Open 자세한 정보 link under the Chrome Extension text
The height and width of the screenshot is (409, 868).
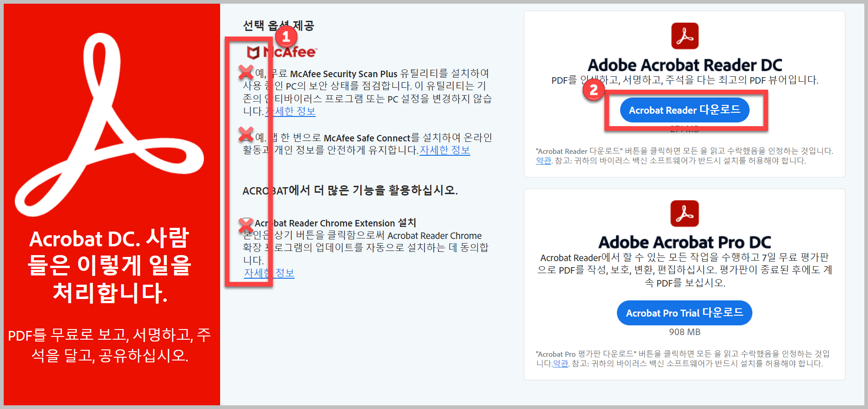[269, 273]
